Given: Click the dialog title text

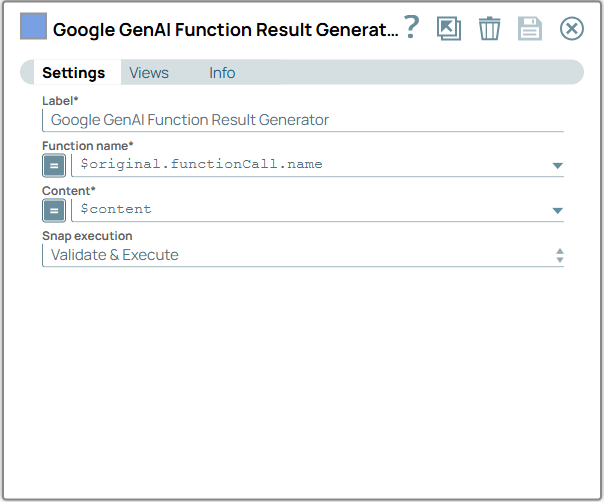Looking at the screenshot, I should pyautogui.click(x=226, y=30).
